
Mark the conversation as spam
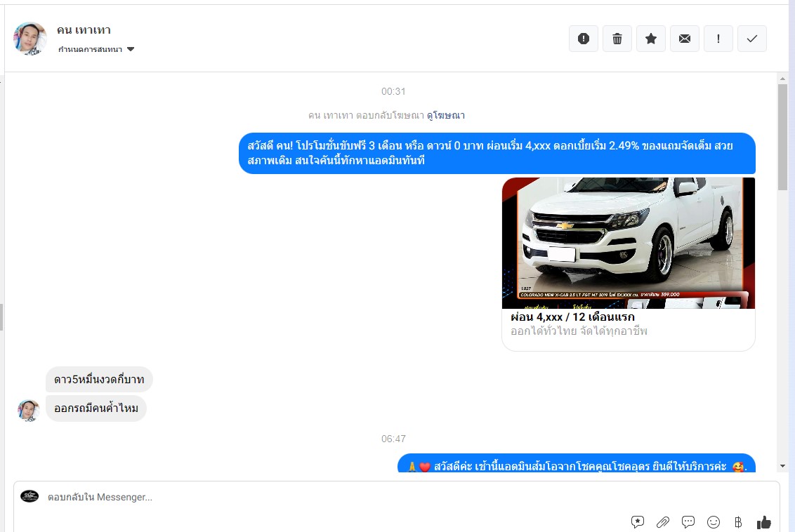(583, 39)
